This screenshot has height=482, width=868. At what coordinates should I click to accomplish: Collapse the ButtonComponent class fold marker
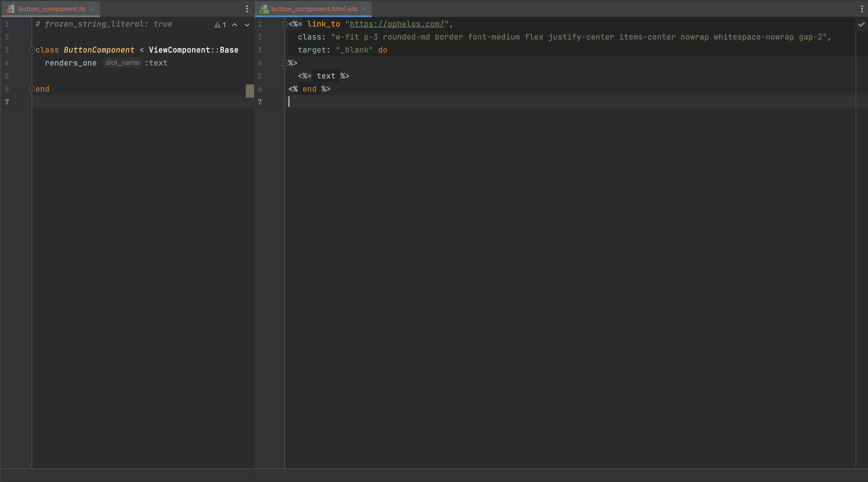[32, 50]
